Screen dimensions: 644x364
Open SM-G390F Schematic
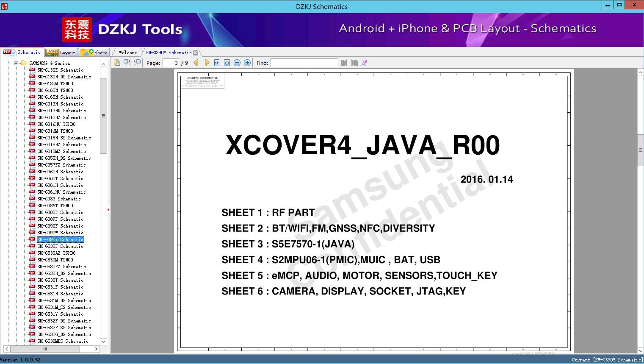pyautogui.click(x=60, y=226)
